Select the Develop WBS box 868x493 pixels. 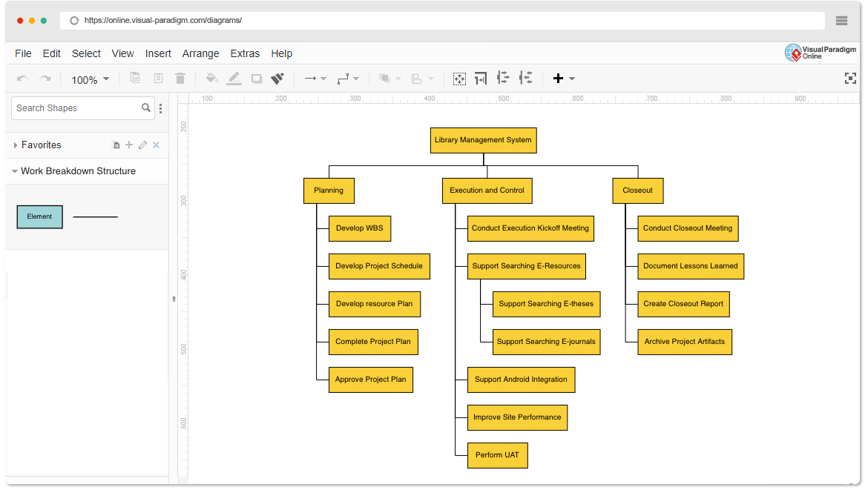(360, 228)
